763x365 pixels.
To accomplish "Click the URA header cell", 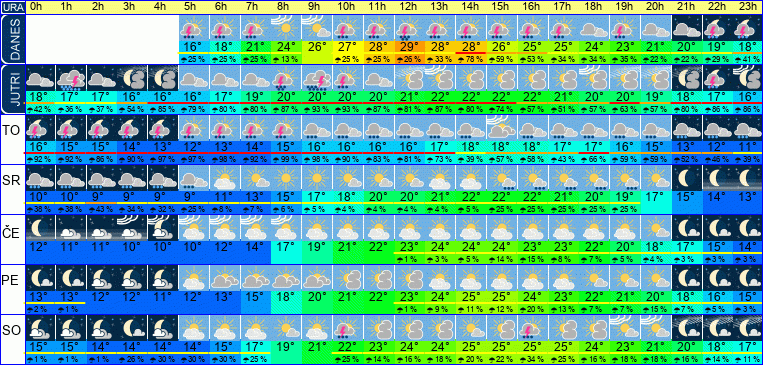I will click(x=12, y=7).
